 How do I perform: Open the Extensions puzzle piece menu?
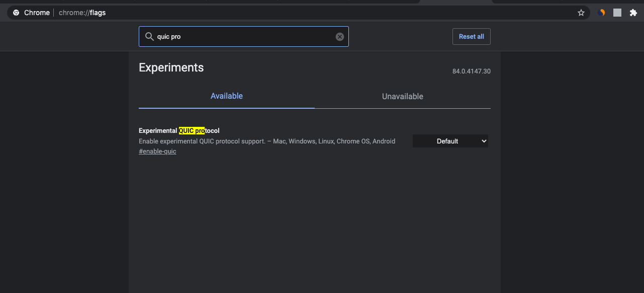[633, 13]
